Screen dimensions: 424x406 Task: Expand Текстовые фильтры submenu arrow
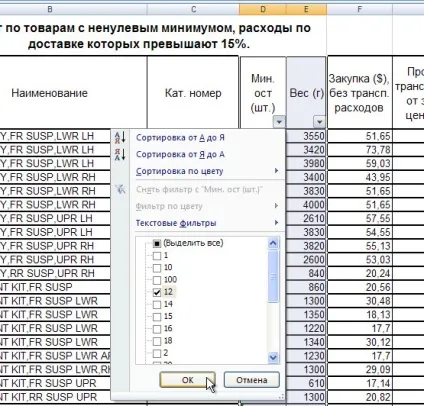click(x=276, y=222)
